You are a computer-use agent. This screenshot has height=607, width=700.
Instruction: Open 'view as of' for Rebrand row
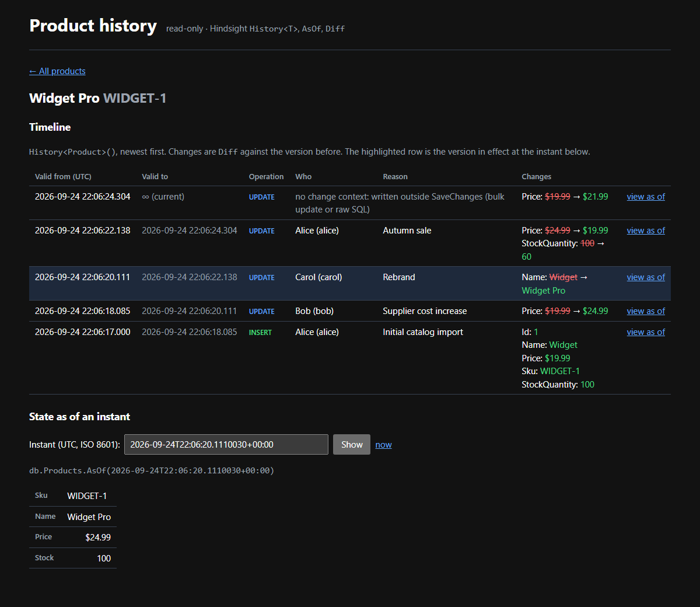(x=646, y=277)
